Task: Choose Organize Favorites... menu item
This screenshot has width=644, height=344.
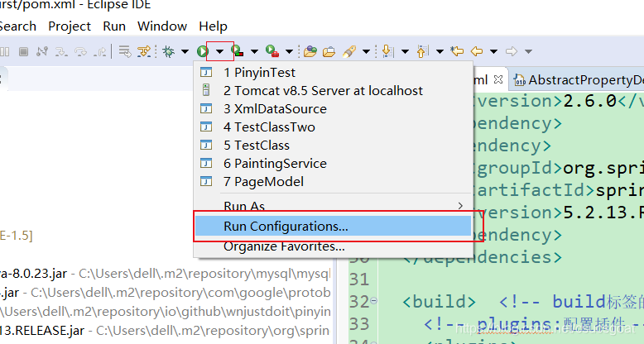Action: click(x=333, y=246)
